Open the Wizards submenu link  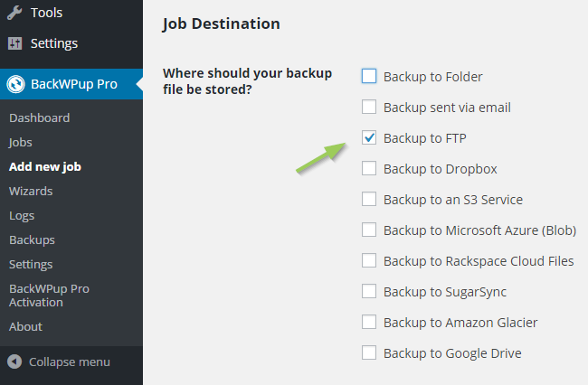tap(31, 192)
